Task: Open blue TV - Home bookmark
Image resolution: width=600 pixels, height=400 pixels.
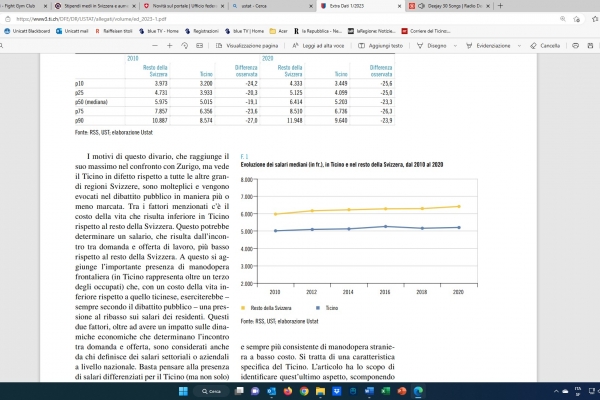Action: (159, 31)
